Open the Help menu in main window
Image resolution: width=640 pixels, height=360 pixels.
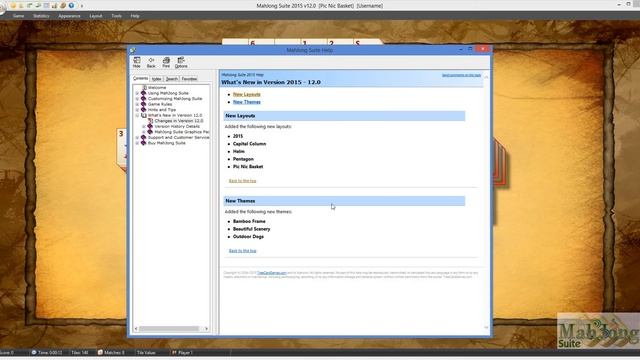(135, 16)
